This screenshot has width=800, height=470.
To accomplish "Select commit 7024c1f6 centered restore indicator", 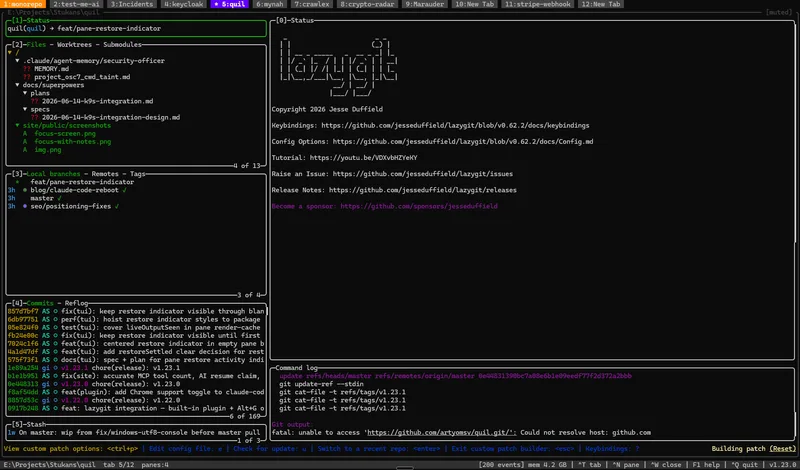I will pyautogui.click(x=136, y=344).
